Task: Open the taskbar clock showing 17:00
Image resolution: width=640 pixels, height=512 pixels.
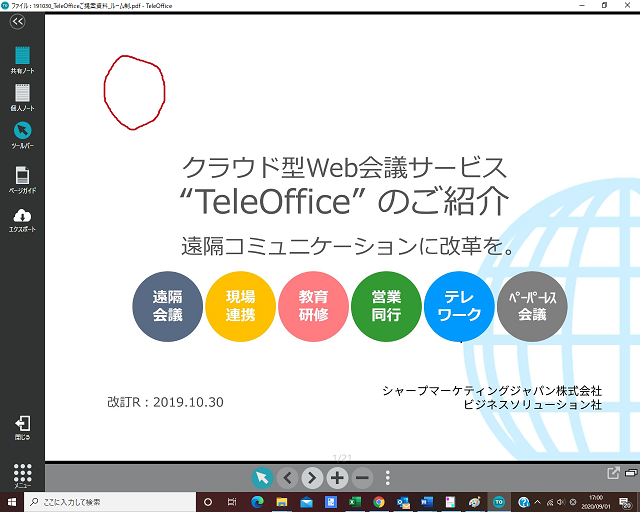Action: click(x=596, y=502)
